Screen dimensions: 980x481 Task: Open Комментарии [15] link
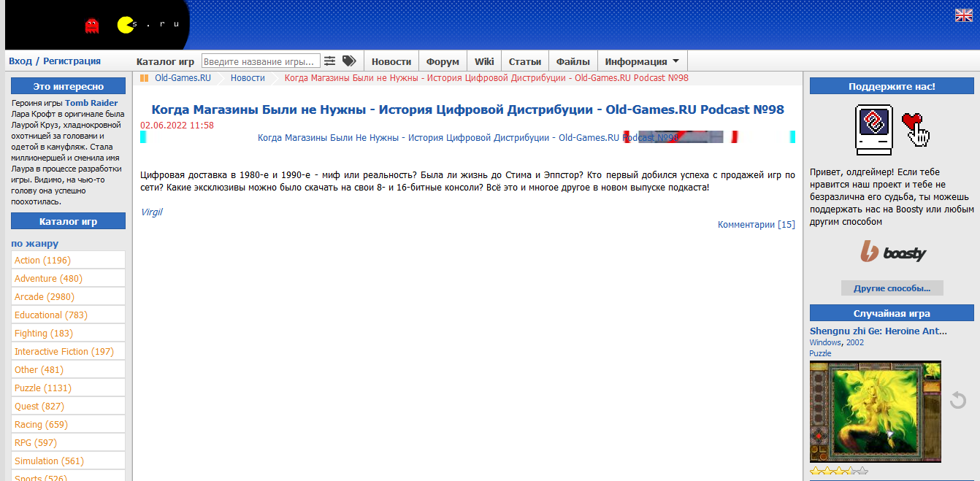[756, 225]
